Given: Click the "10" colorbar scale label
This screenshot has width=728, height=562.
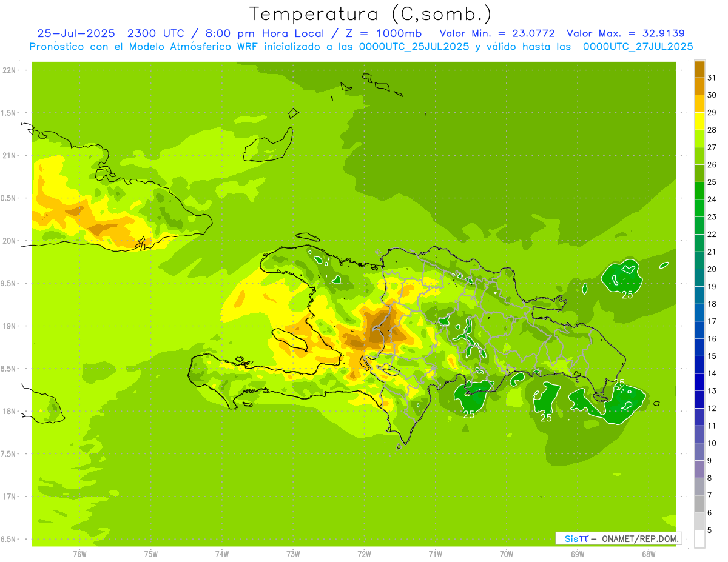Looking at the screenshot, I should (x=712, y=443).
